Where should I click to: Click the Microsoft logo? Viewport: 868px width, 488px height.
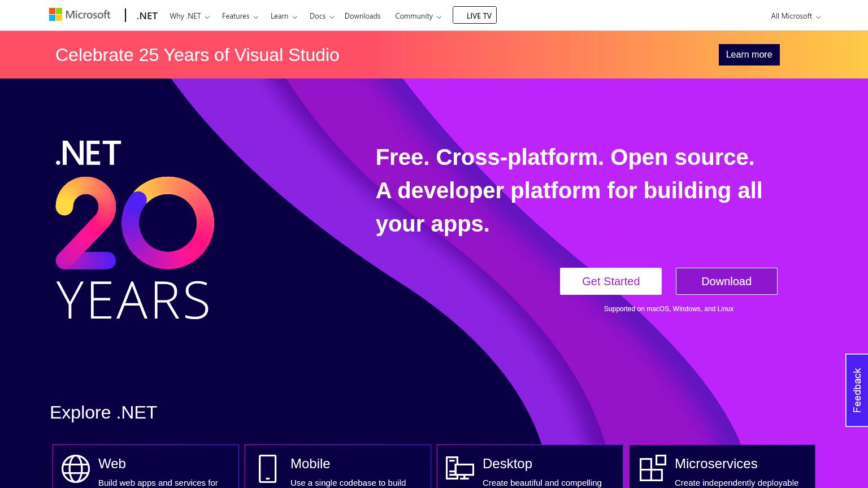click(80, 15)
